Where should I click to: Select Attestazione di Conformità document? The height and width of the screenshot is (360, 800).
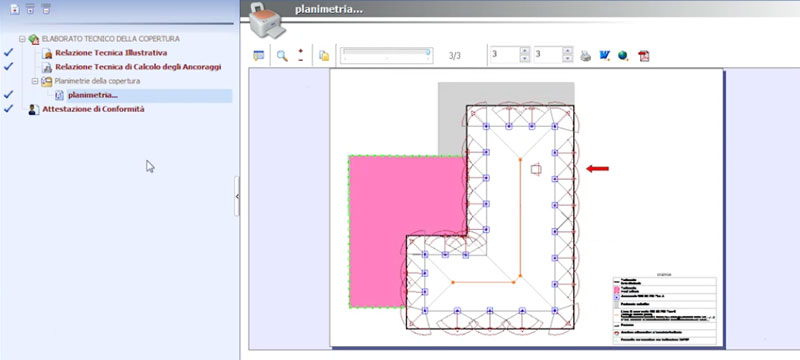point(93,109)
